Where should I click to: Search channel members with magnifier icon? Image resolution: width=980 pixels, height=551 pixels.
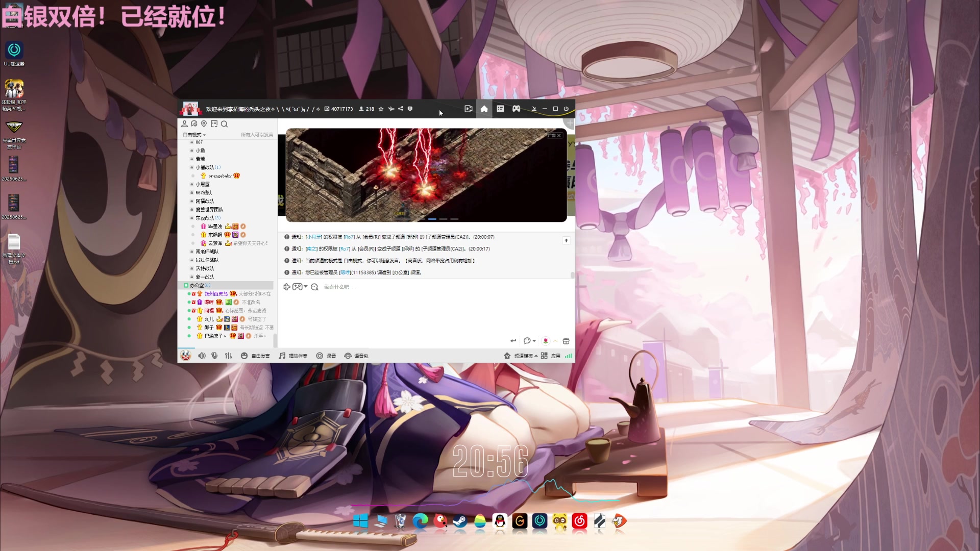[x=224, y=124]
